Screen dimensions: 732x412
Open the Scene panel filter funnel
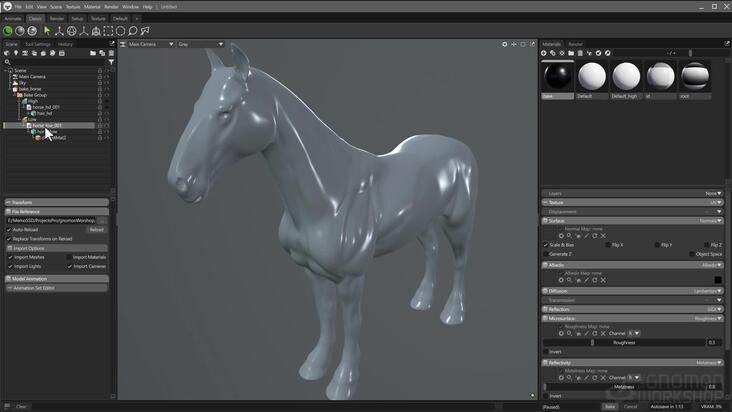(111, 62)
